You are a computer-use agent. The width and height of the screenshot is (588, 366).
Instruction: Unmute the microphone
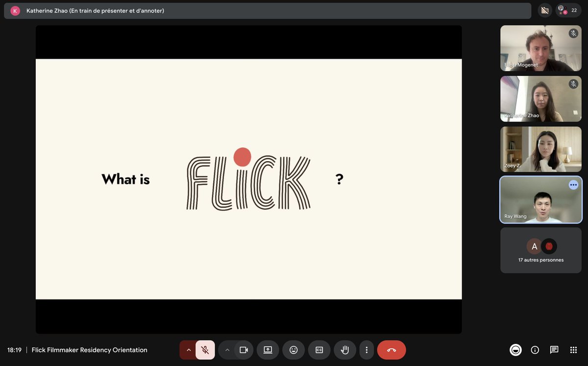(205, 350)
